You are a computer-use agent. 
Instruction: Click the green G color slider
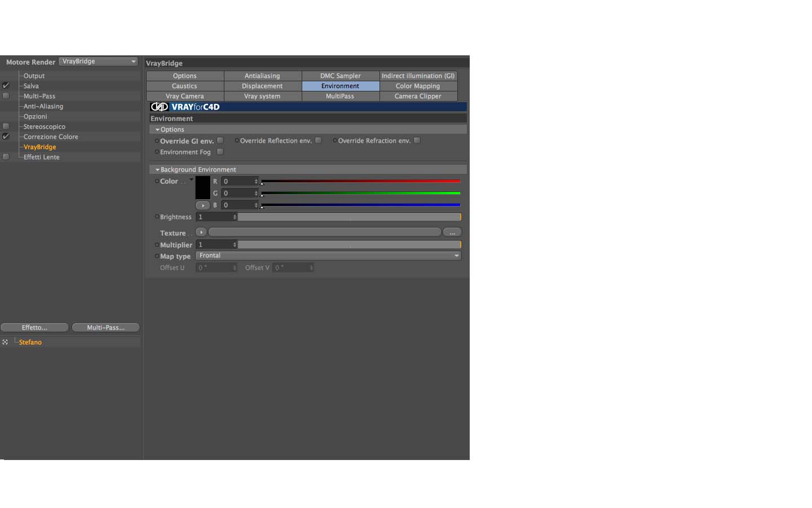[x=361, y=193]
